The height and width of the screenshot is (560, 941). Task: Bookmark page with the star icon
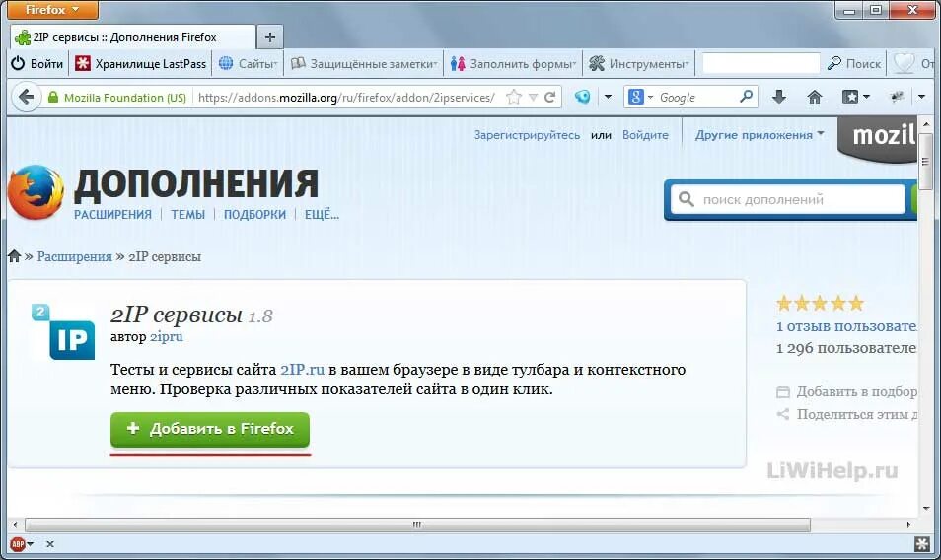click(514, 98)
